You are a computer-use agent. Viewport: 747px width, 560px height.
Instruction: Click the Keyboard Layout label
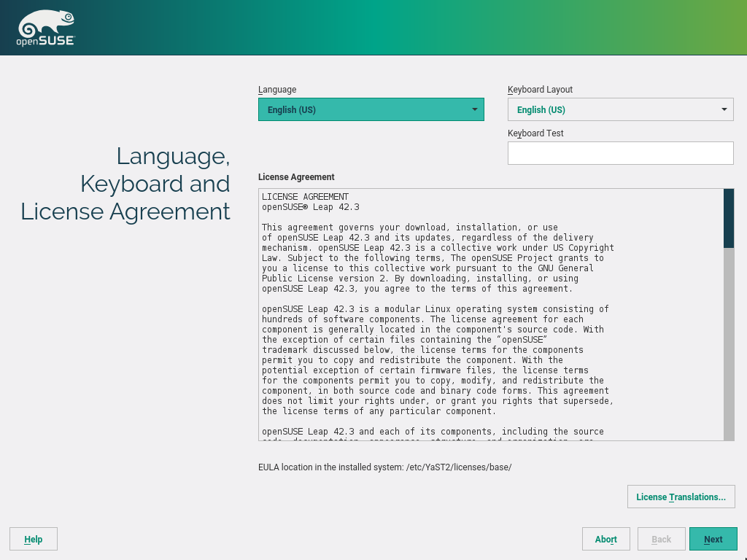pos(540,90)
